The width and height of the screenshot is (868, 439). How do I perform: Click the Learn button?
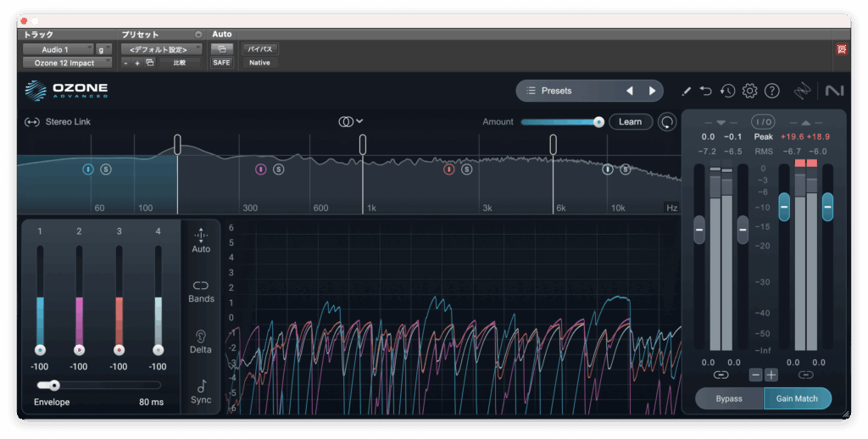[630, 122]
